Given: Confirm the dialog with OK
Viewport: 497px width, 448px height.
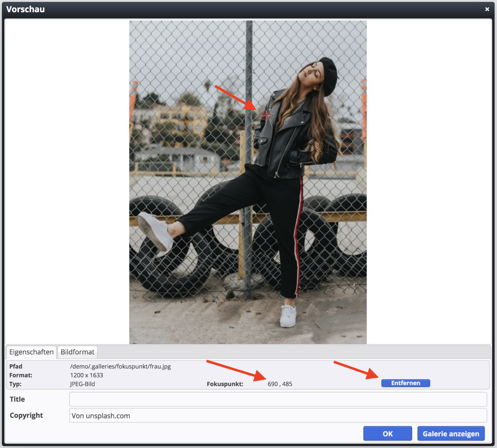Looking at the screenshot, I should 387,434.
